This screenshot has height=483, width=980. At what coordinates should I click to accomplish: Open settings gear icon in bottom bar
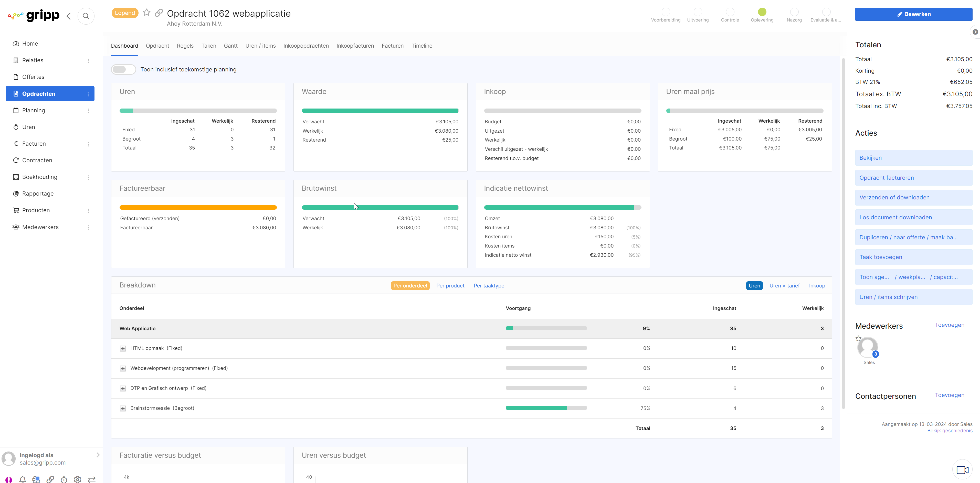78,479
